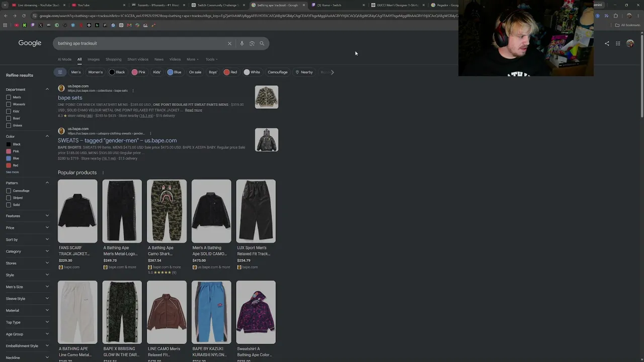
Task: Open Google Lens image search
Action: [x=252, y=43]
